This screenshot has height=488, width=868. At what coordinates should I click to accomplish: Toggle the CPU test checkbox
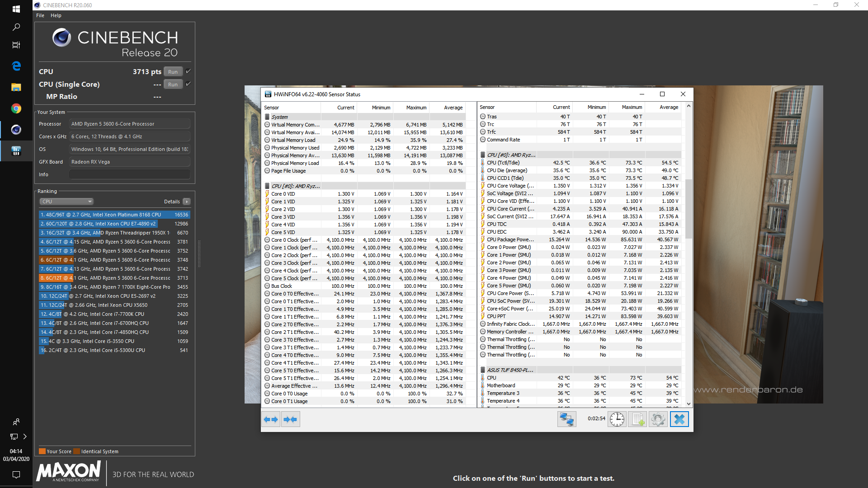point(189,71)
